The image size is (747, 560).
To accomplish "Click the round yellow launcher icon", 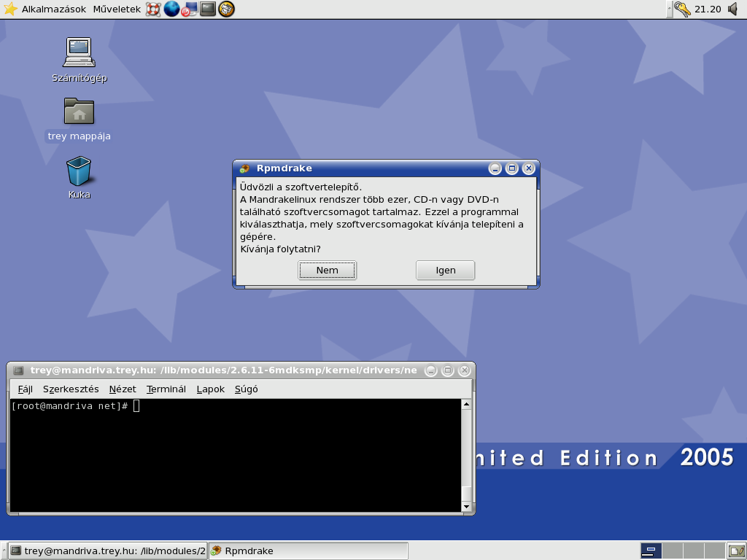I will pos(226,9).
